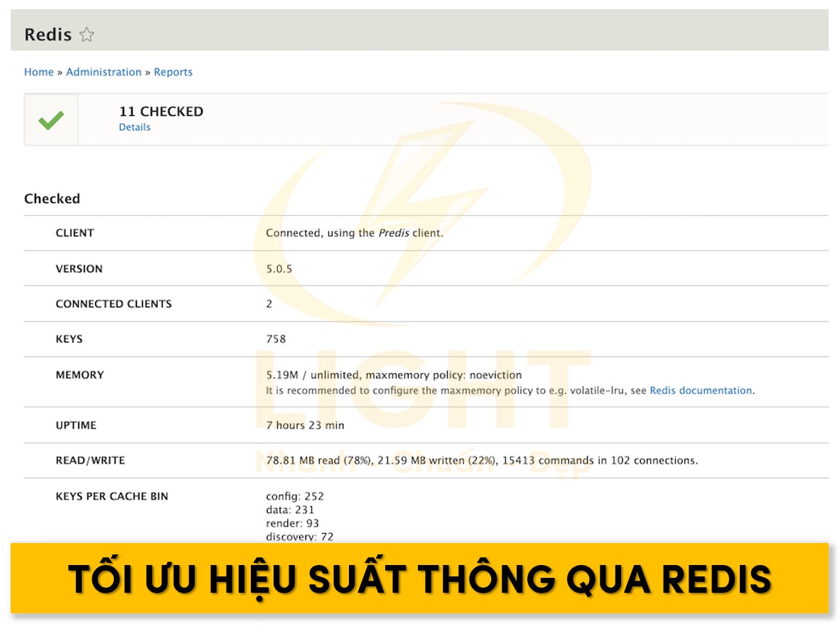Image resolution: width=840 pixels, height=629 pixels.
Task: Select the KEYS PER CACHE BIN label
Action: click(x=112, y=497)
